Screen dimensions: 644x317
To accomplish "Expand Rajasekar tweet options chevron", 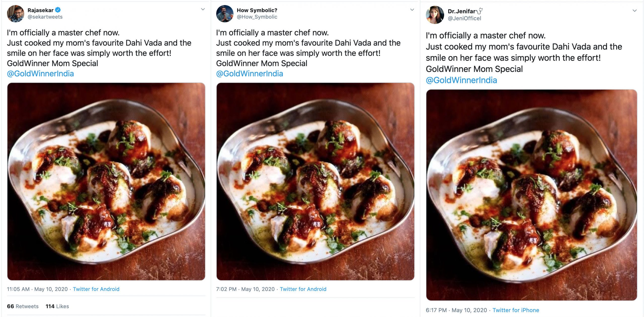I will [x=203, y=10].
